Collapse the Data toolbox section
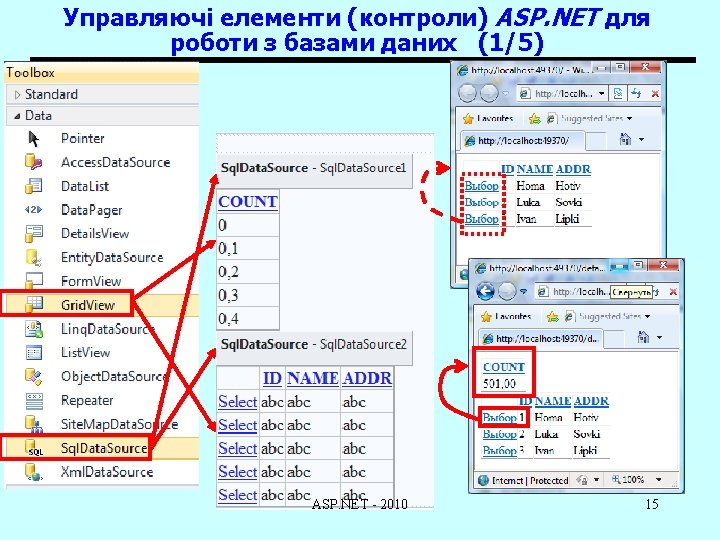Viewport: 720px width, 540px height. pos(17,116)
